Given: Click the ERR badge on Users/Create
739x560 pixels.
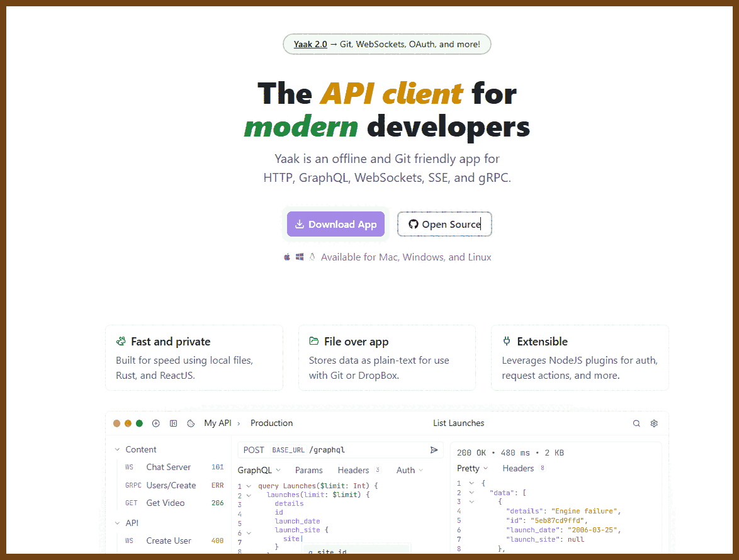Looking at the screenshot, I should (x=218, y=485).
